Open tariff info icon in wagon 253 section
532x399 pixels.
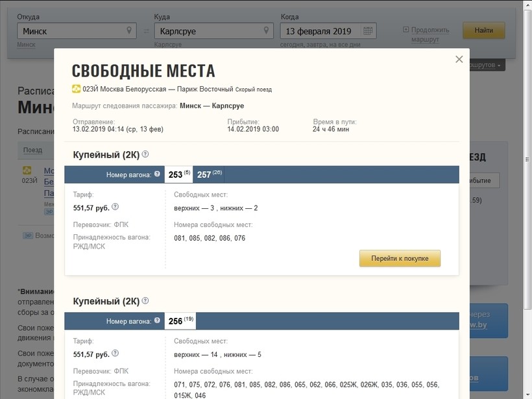point(115,207)
